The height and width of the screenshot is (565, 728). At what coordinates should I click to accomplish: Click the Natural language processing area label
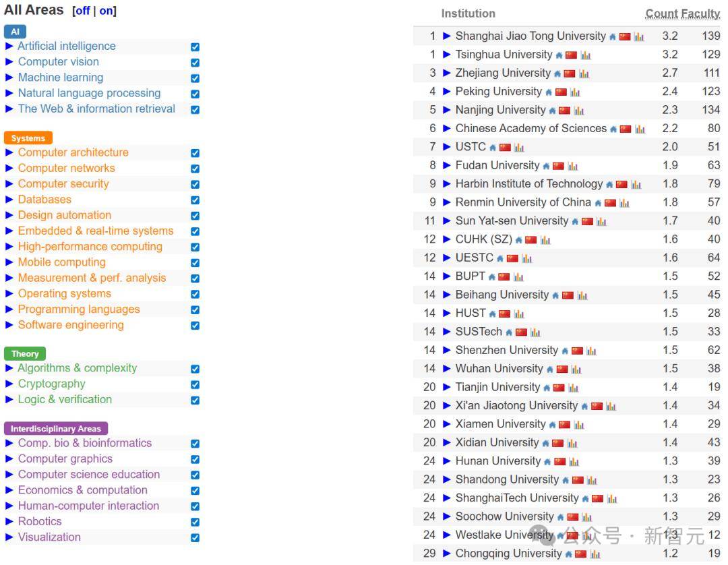89,93
